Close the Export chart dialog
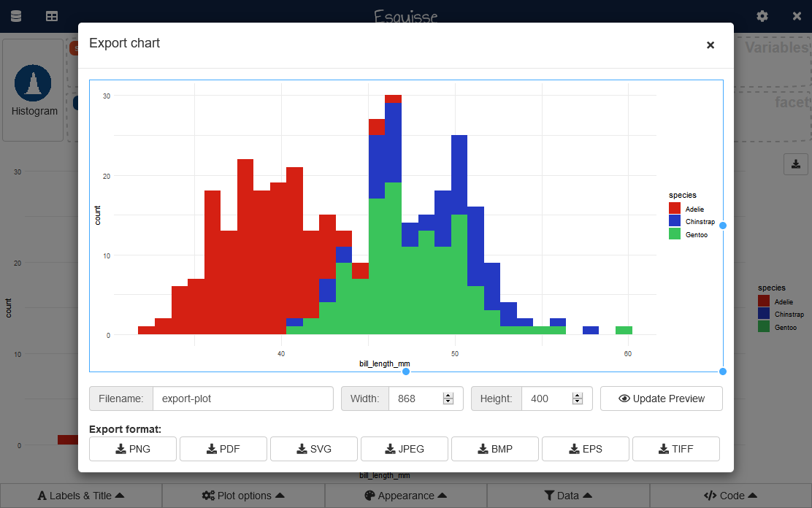812x508 pixels. pyautogui.click(x=710, y=45)
